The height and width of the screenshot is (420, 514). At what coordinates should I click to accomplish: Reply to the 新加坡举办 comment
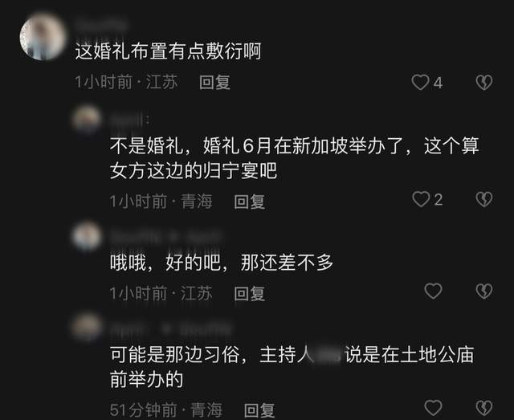click(250, 202)
